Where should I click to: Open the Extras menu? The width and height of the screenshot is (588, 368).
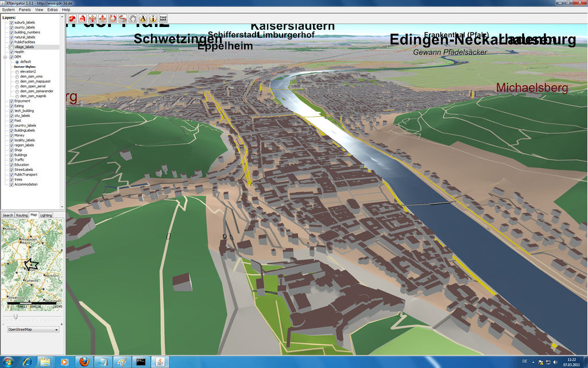[52, 10]
